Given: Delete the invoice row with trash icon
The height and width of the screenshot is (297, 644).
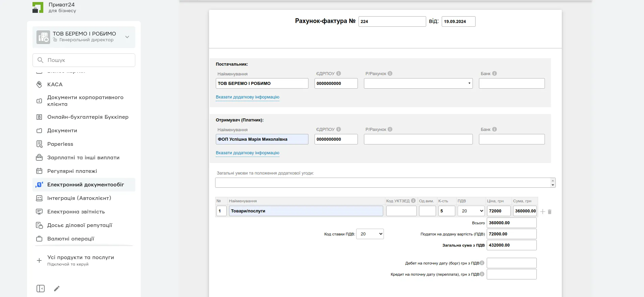Looking at the screenshot, I should point(550,211).
